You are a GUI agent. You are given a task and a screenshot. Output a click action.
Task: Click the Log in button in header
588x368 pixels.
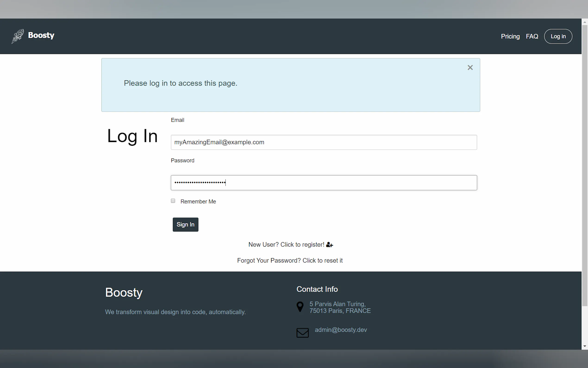pos(558,37)
